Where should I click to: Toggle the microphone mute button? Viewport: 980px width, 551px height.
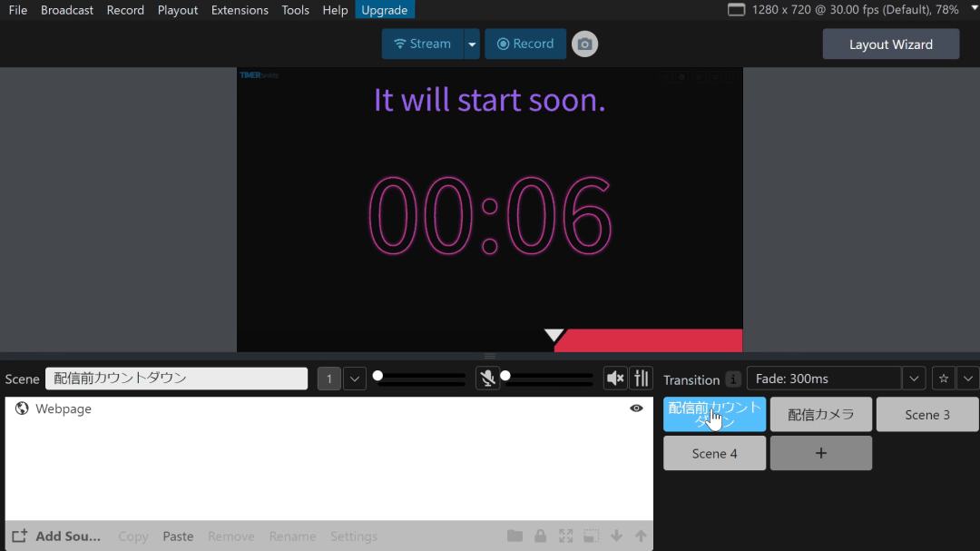(x=487, y=379)
